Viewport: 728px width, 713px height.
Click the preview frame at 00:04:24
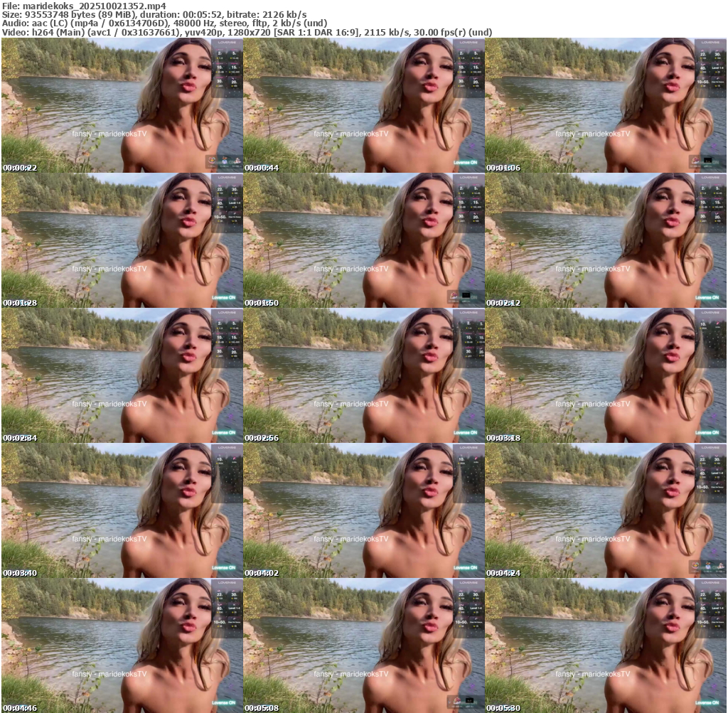click(606, 510)
